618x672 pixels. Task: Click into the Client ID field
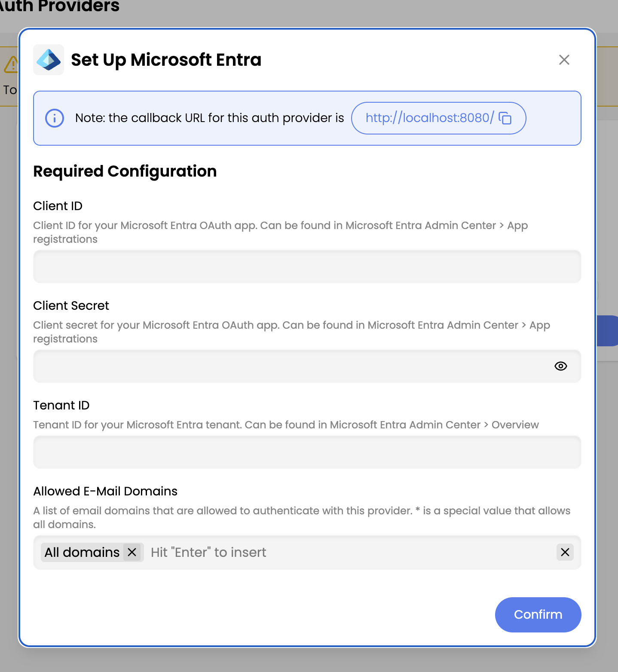pos(307,266)
